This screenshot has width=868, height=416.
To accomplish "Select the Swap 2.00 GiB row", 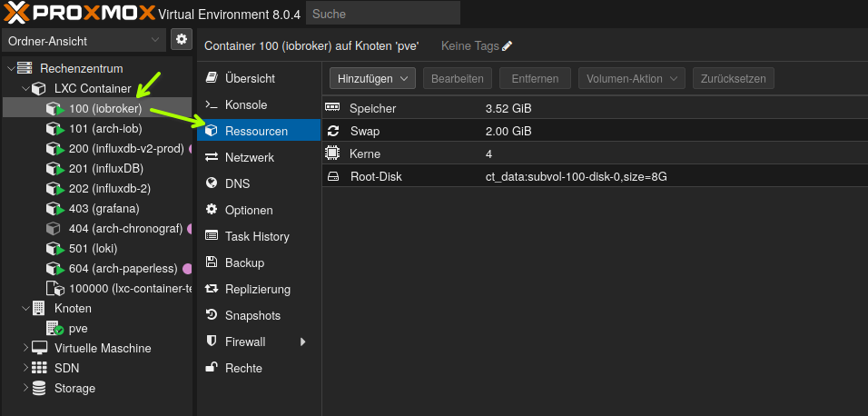I will pyautogui.click(x=595, y=132).
